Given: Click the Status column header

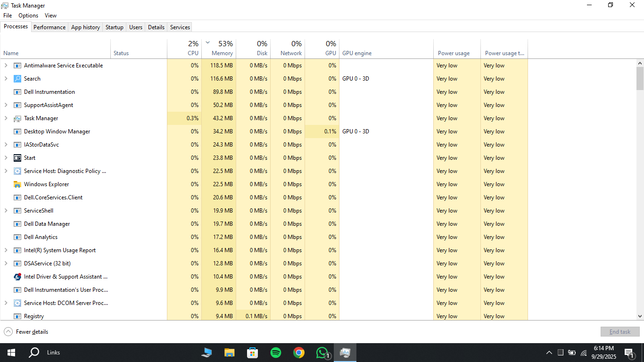Looking at the screenshot, I should click(x=139, y=49).
